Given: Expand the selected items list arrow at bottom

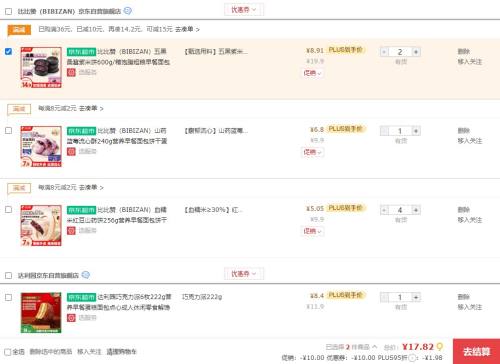Looking at the screenshot, I should pos(374,347).
